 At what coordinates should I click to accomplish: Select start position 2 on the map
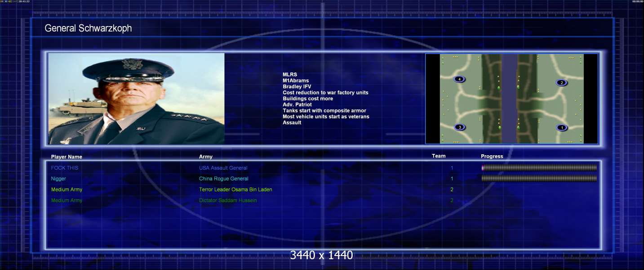coord(561,83)
